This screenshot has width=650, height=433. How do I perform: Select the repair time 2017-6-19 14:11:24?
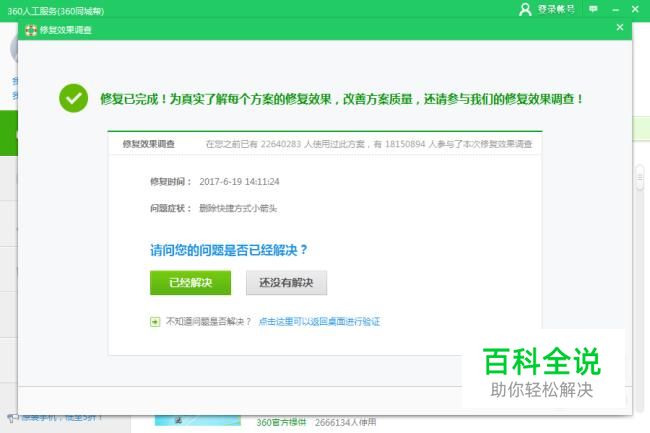point(239,181)
